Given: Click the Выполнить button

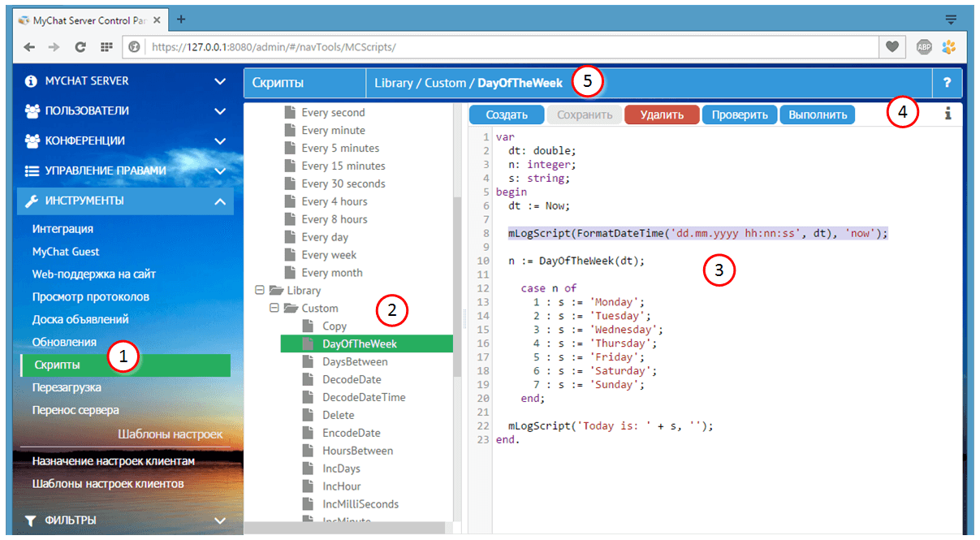Looking at the screenshot, I should 818,114.
